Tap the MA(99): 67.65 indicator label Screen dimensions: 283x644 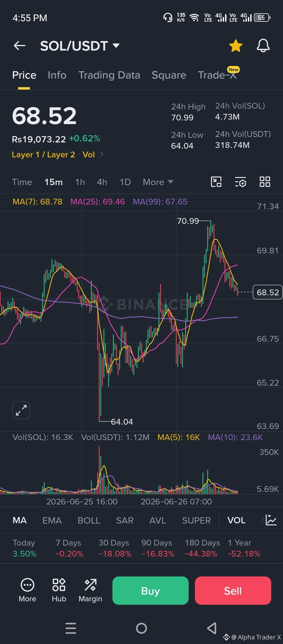coord(160,202)
